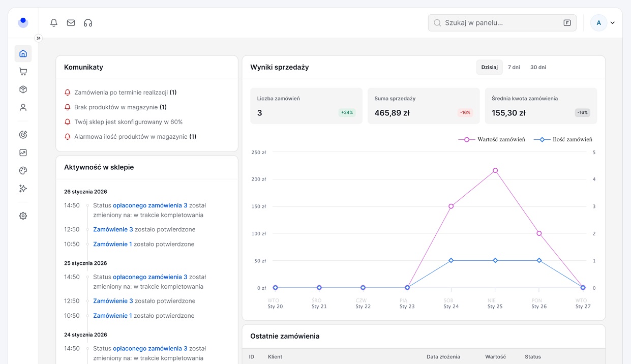Expand the sidebar with the double-chevron button
This screenshot has width=631, height=364.
39,38
